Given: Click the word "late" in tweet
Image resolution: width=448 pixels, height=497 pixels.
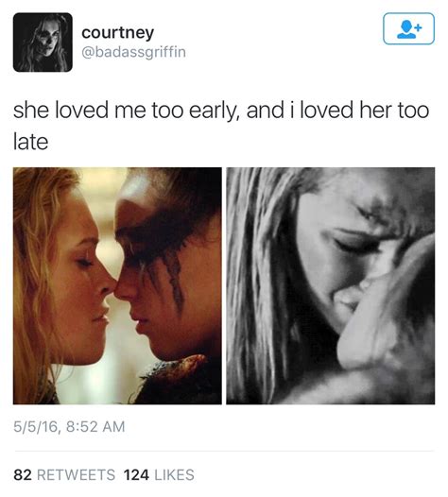Looking at the screenshot, I should (31, 142).
